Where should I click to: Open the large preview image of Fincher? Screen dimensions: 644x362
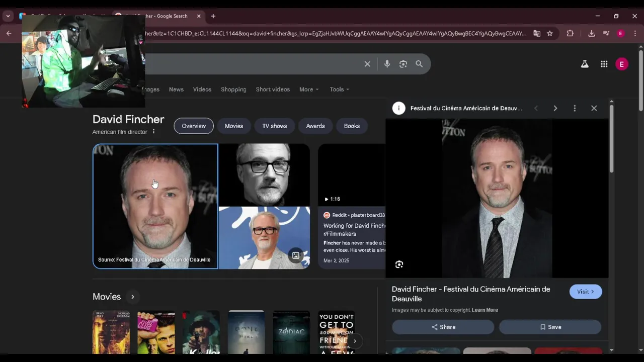(x=497, y=198)
